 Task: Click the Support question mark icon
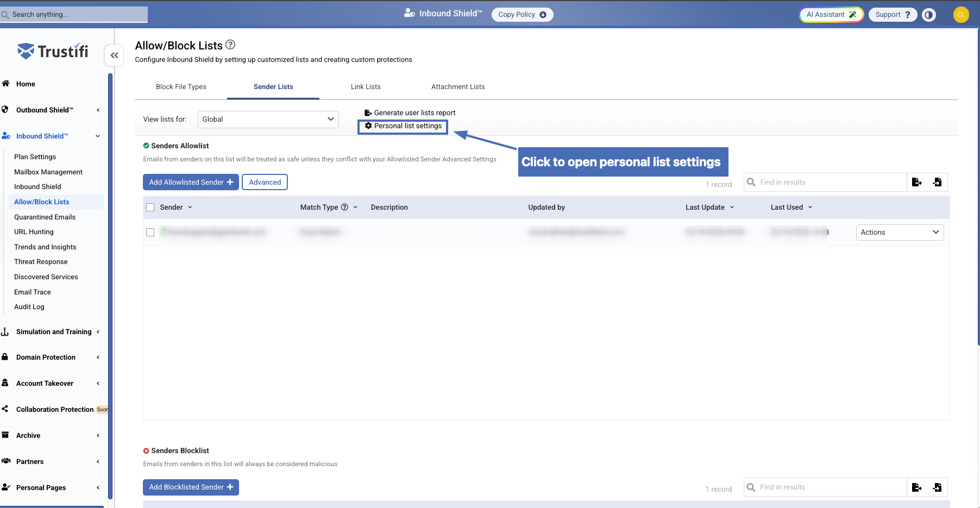point(908,15)
